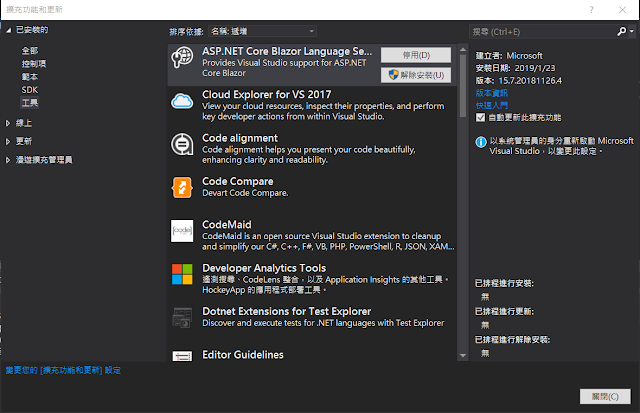Open the 變更您的 [擴充功能和更新] 設定 link
The height and width of the screenshot is (413, 640).
[63, 370]
